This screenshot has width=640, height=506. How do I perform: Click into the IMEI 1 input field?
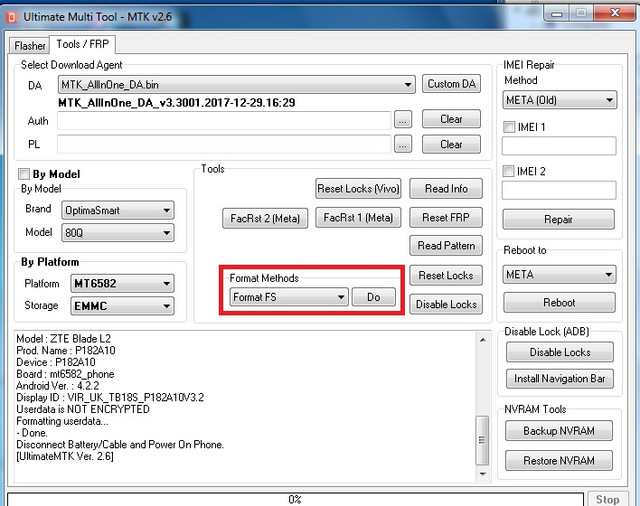point(559,146)
